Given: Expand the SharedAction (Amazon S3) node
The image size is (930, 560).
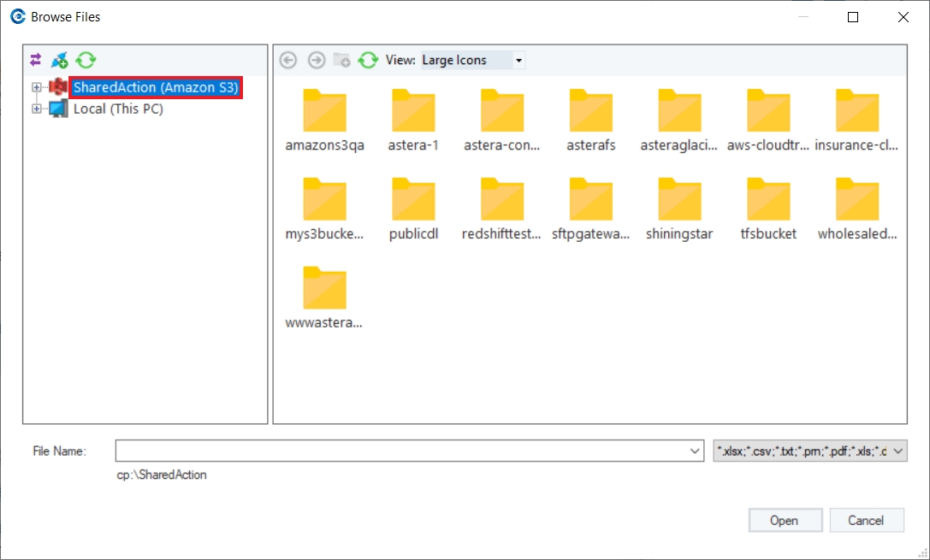Looking at the screenshot, I should coord(37,87).
